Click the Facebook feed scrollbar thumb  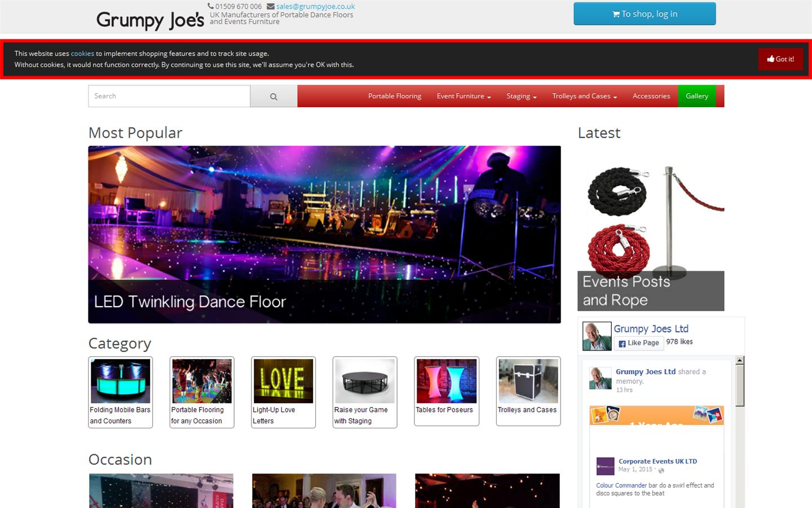(740, 386)
